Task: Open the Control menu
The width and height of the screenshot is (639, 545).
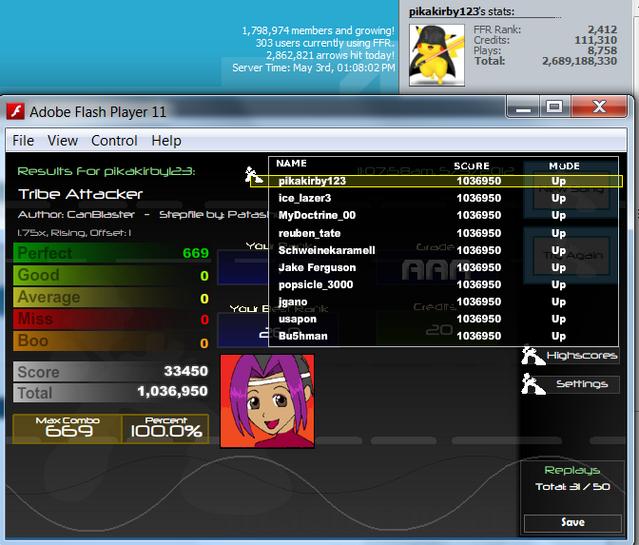Action: [114, 141]
